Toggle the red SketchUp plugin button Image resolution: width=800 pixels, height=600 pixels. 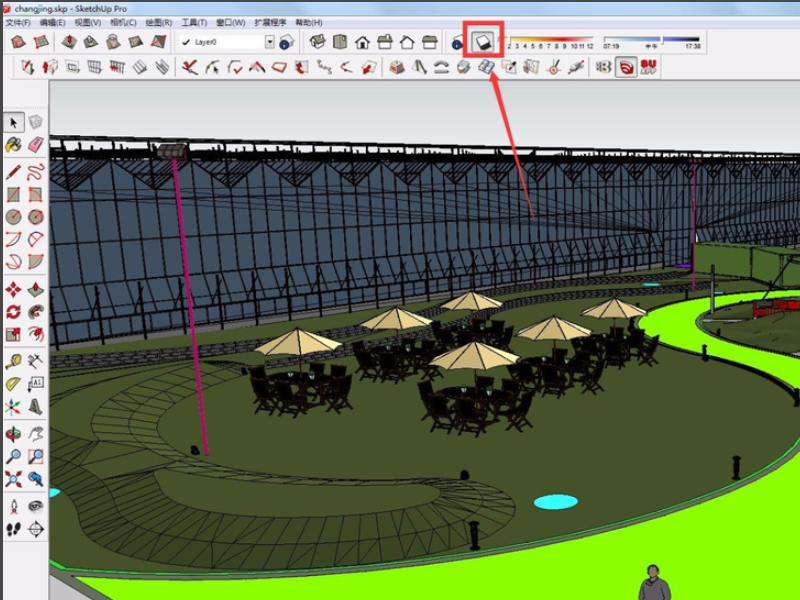(x=626, y=67)
